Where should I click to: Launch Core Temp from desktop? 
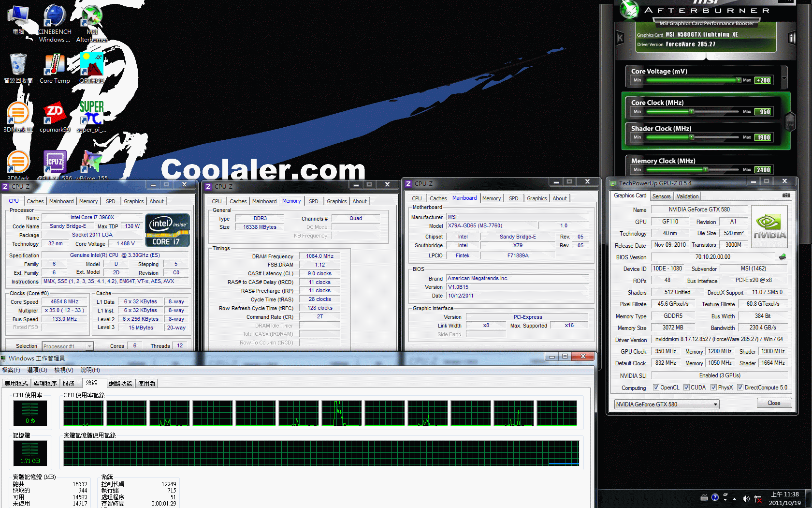54,68
